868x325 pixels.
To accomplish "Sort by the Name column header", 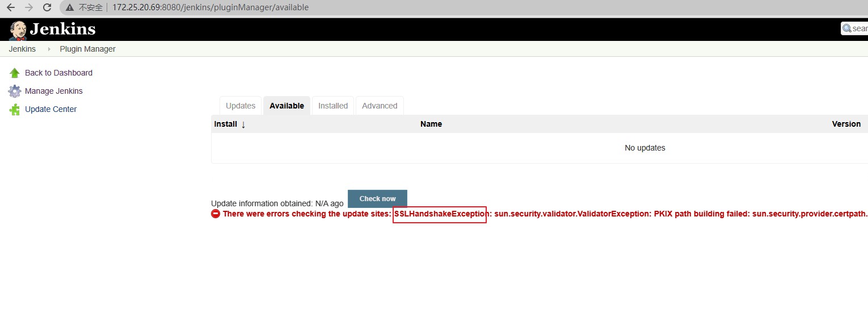I will (431, 124).
